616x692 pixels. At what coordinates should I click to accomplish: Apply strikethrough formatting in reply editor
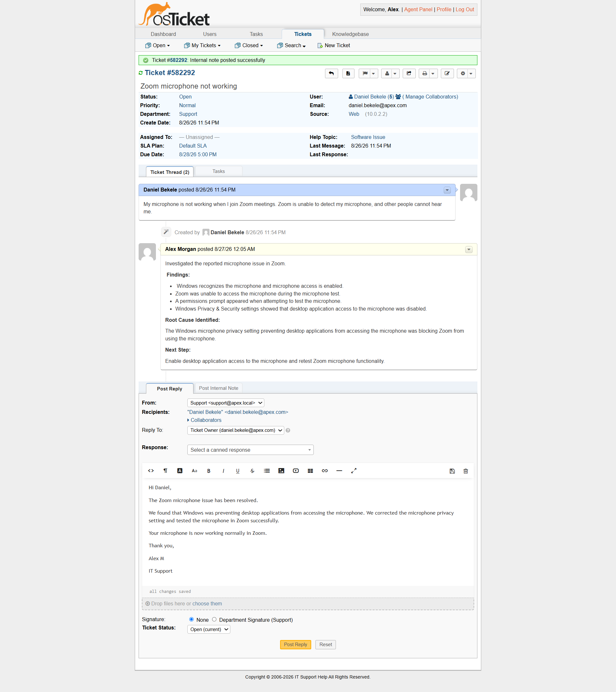(x=252, y=471)
